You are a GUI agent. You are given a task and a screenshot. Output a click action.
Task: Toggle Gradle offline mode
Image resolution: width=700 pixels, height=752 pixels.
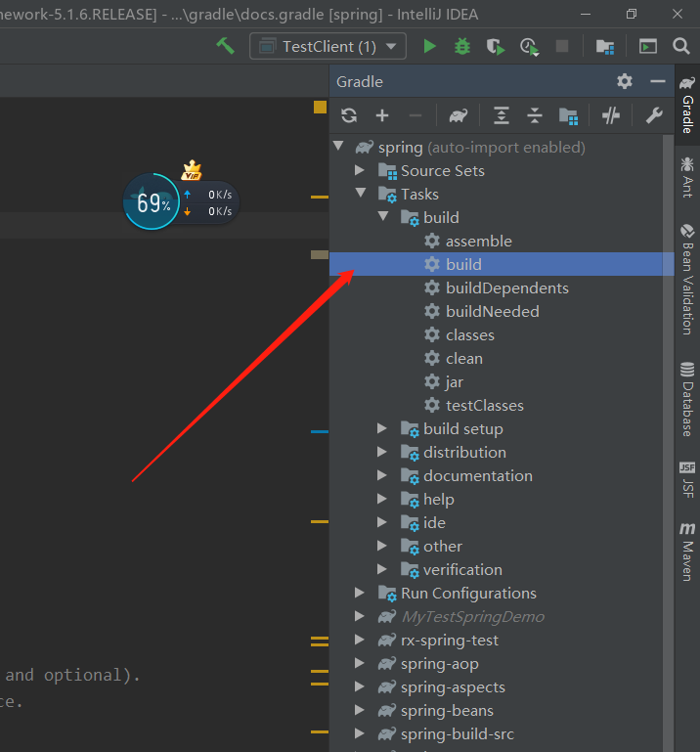point(611,115)
